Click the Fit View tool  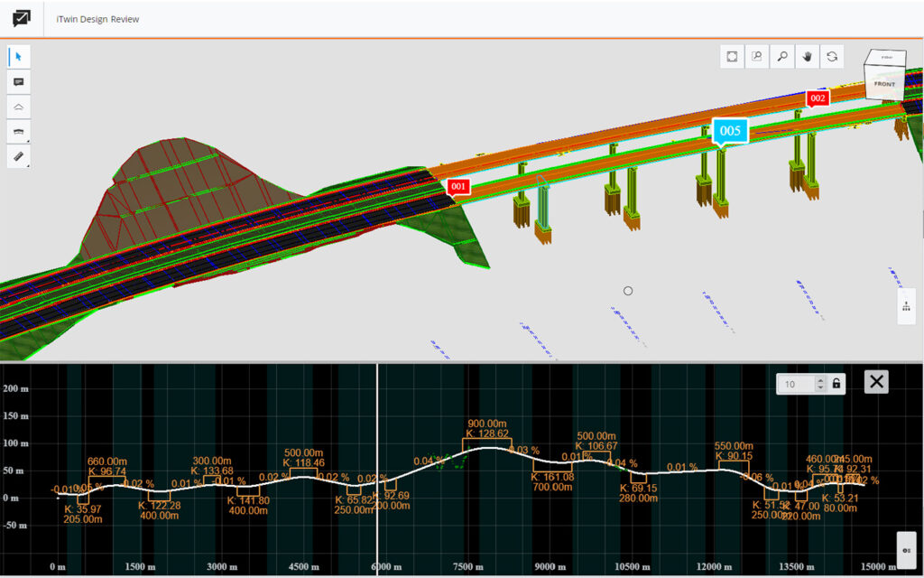tap(731, 55)
